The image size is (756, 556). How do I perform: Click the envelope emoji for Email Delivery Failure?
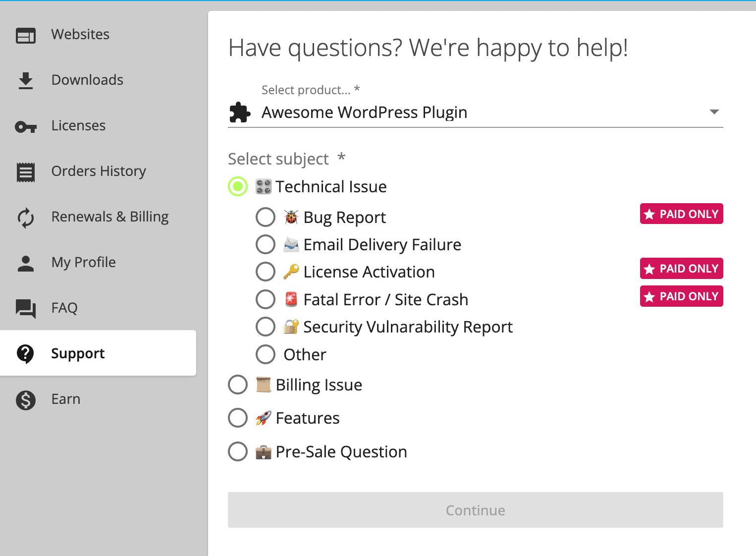click(x=291, y=244)
